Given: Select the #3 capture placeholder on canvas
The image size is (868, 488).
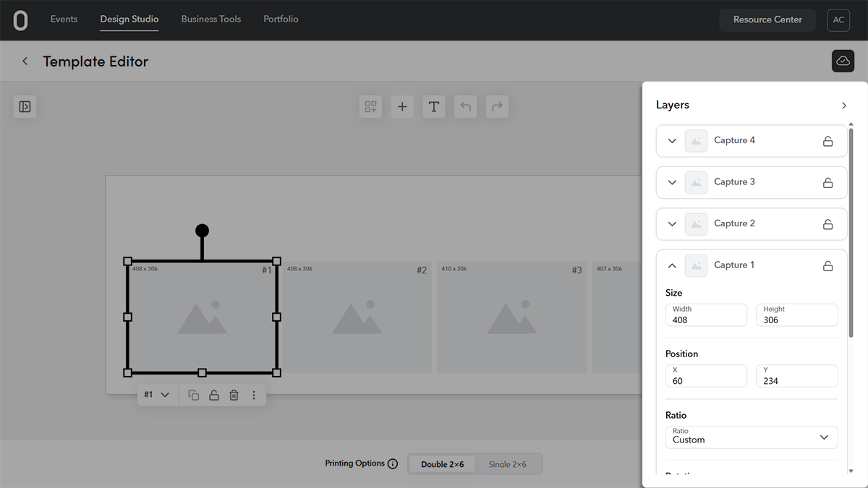Looking at the screenshot, I should coord(511,317).
